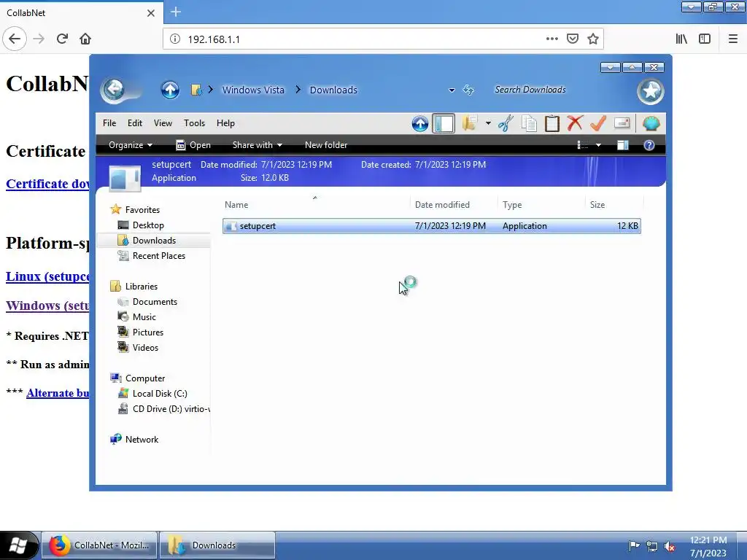The height and width of the screenshot is (560, 747).
Task: Click the toolbar Up blue arrow icon
Action: point(419,124)
